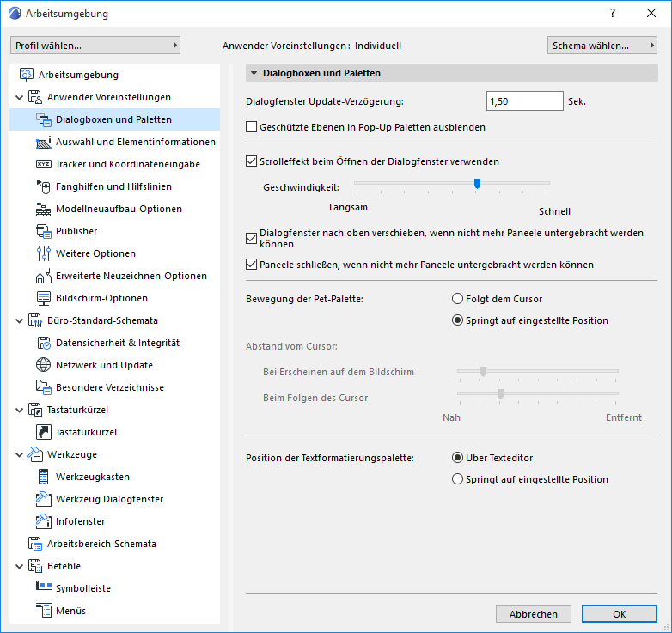
Task: Open the Bildschirm-Optionen page
Action: (x=101, y=298)
